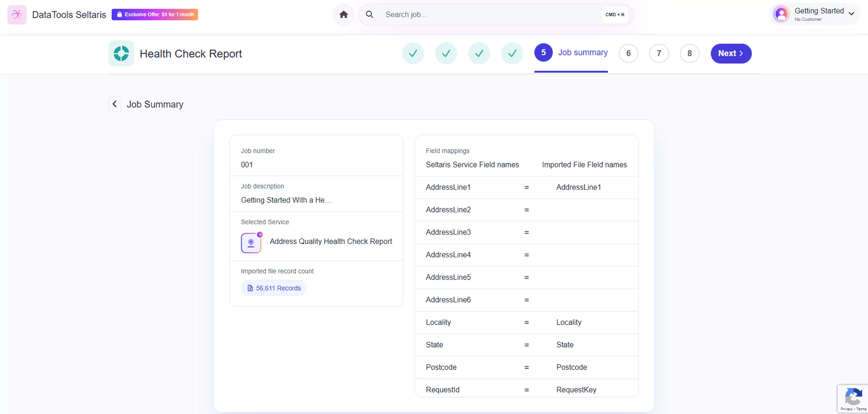Jump to step 6
868x414 pixels.
(x=628, y=53)
